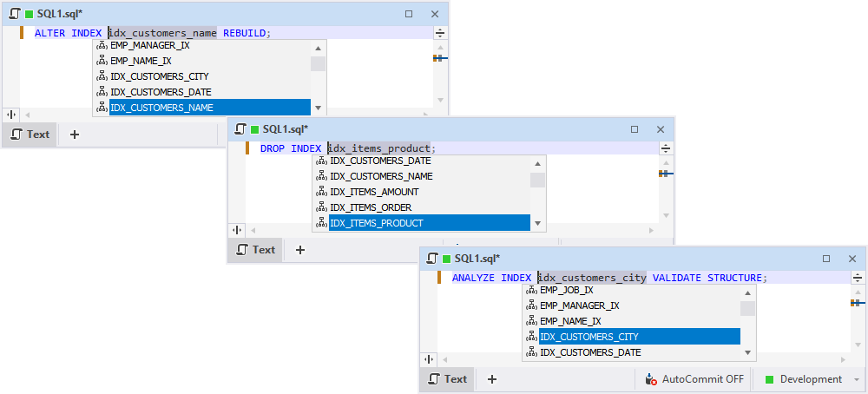Click scrollbar thumb of ANALYZE INDEX suggestion list
This screenshot has height=394, width=868.
[748, 308]
